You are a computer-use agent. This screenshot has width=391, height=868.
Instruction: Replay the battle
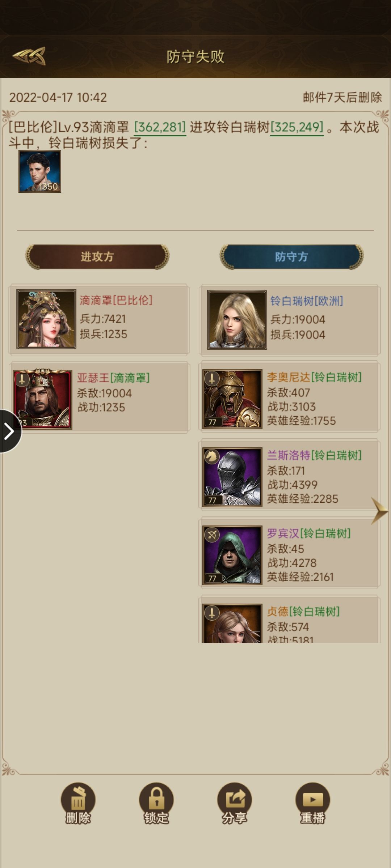point(313,804)
